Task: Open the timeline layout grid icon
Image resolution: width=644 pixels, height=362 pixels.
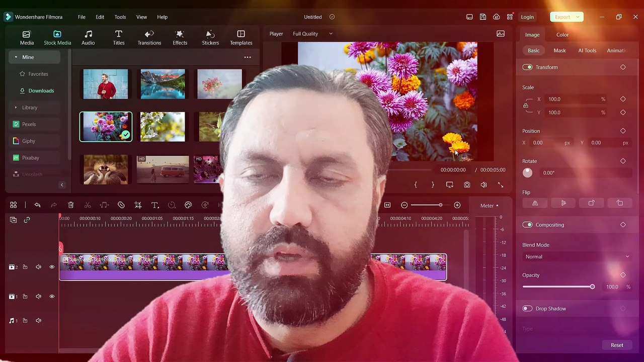Action: tap(14, 205)
